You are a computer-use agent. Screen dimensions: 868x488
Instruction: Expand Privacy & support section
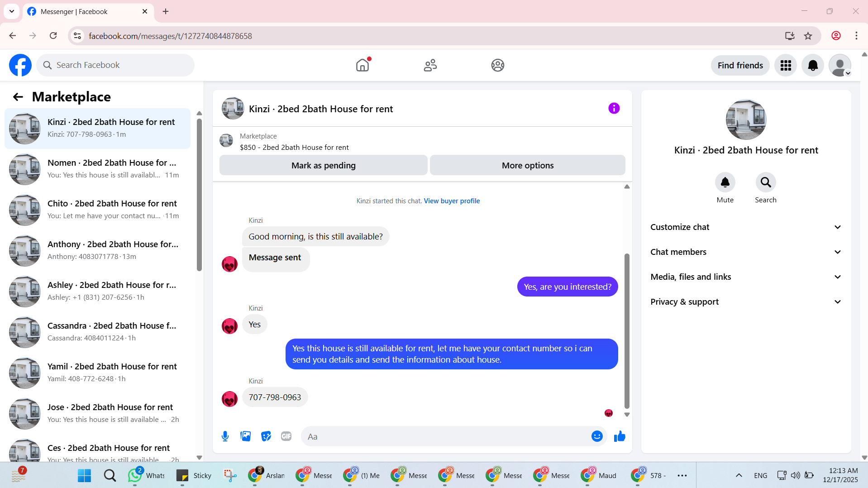pos(746,302)
